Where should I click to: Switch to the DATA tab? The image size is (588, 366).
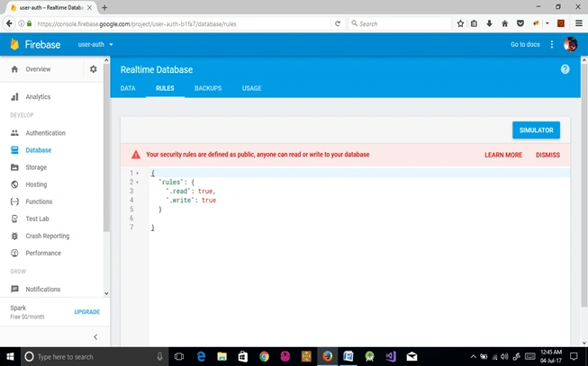pyautogui.click(x=128, y=88)
